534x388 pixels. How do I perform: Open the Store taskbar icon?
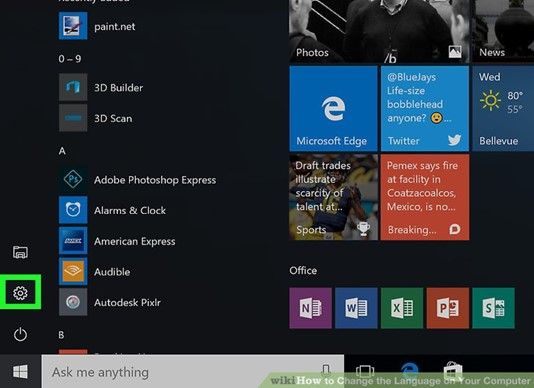tap(453, 370)
